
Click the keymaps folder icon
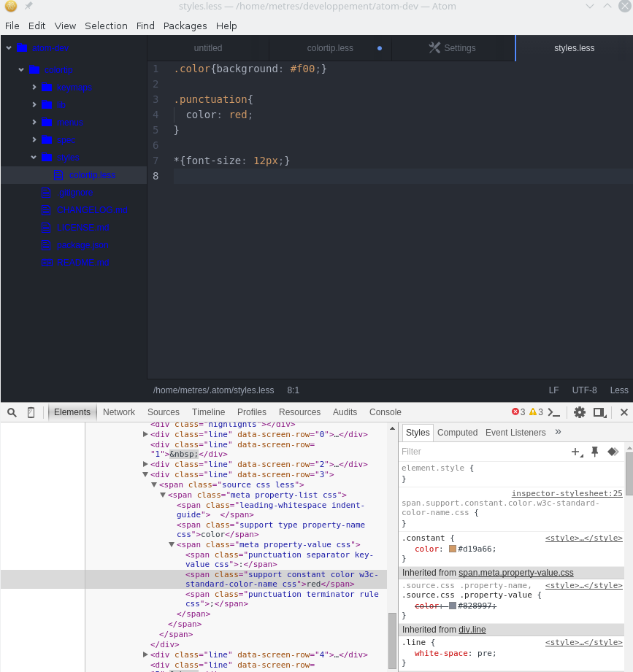click(x=47, y=87)
